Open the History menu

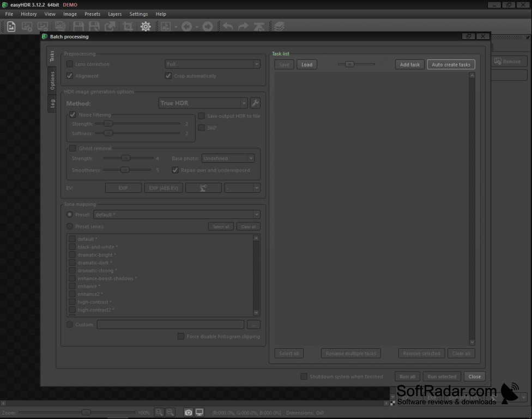29,14
